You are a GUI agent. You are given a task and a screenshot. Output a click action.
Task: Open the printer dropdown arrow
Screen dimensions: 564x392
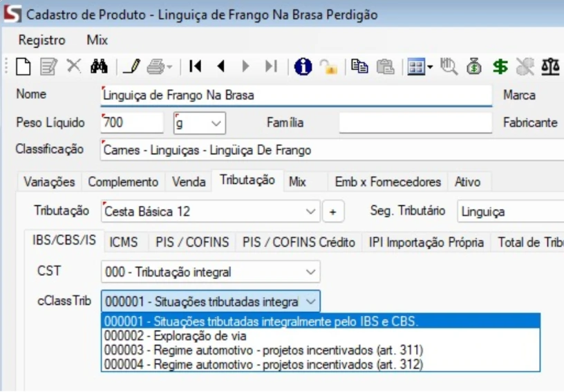pos(170,67)
